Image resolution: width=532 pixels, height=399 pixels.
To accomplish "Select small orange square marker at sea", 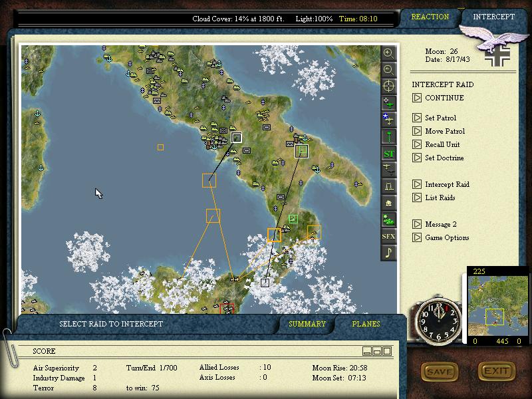I will pyautogui.click(x=160, y=147).
